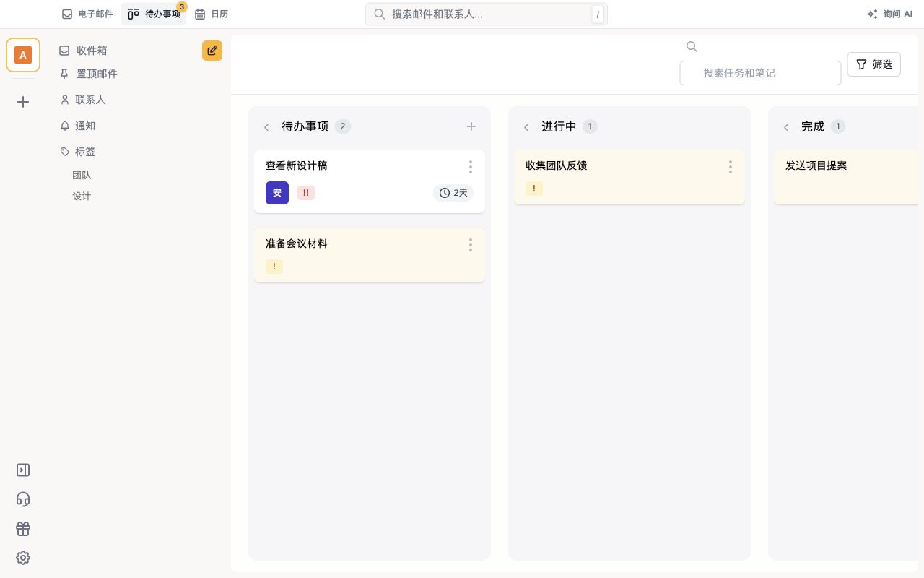Open menu for 查看新设计稿 card
This screenshot has width=924, height=578.
(x=471, y=167)
